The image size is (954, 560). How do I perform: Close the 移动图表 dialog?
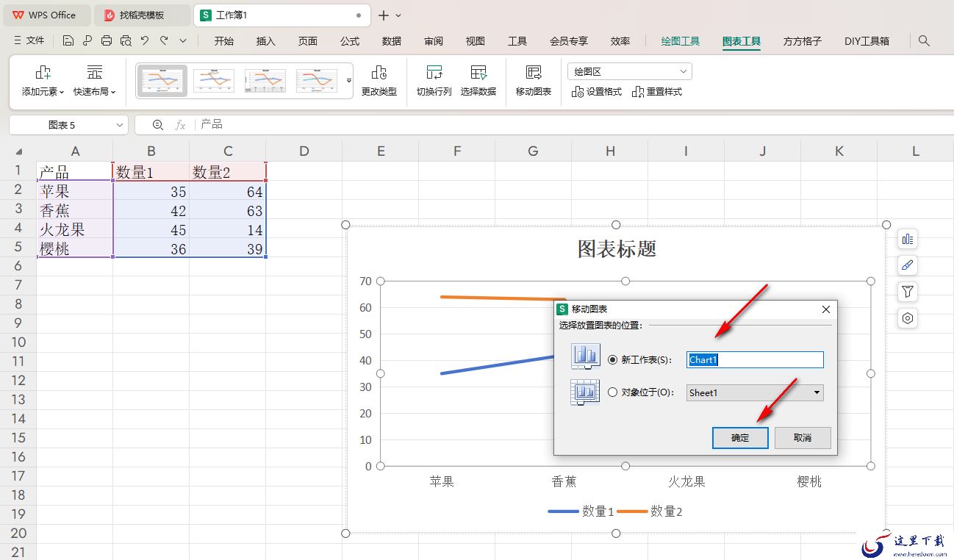825,309
